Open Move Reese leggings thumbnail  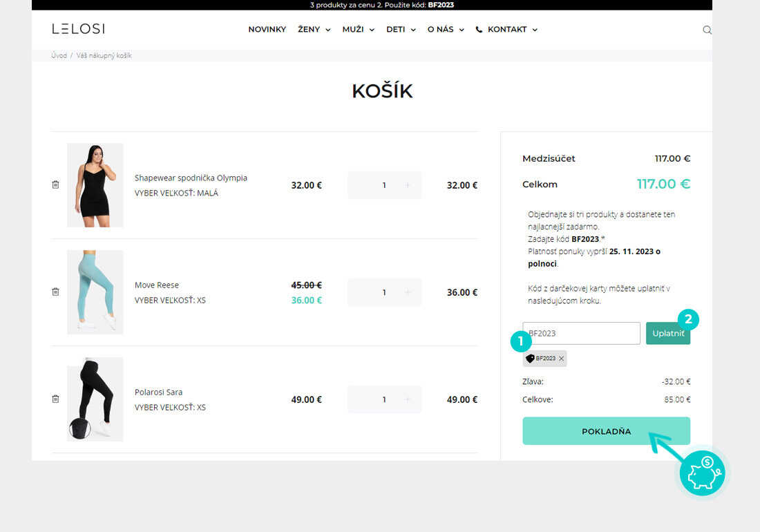tap(95, 292)
